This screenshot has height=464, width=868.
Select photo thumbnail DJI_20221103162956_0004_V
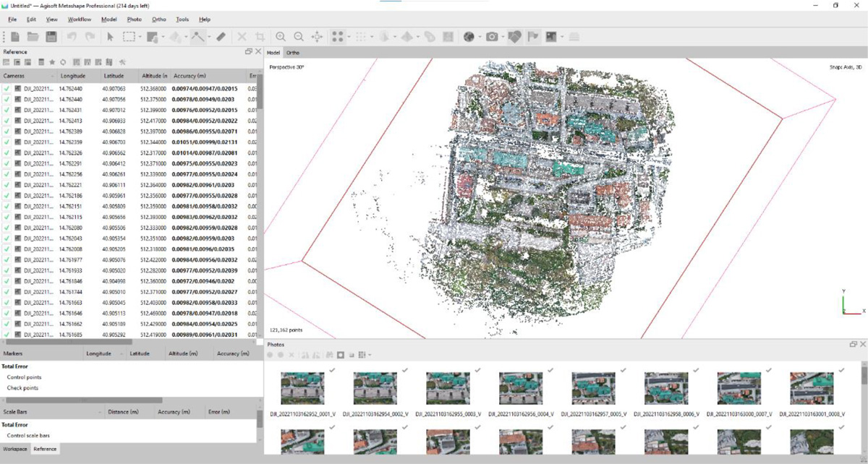pyautogui.click(x=520, y=388)
